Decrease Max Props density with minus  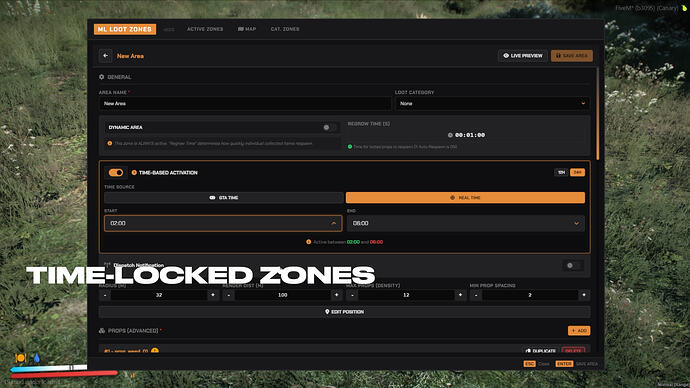tap(352, 295)
